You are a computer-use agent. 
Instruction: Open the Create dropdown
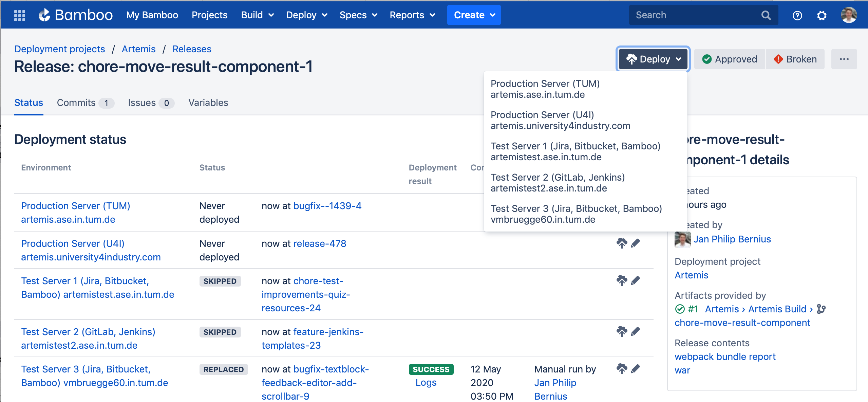(474, 15)
